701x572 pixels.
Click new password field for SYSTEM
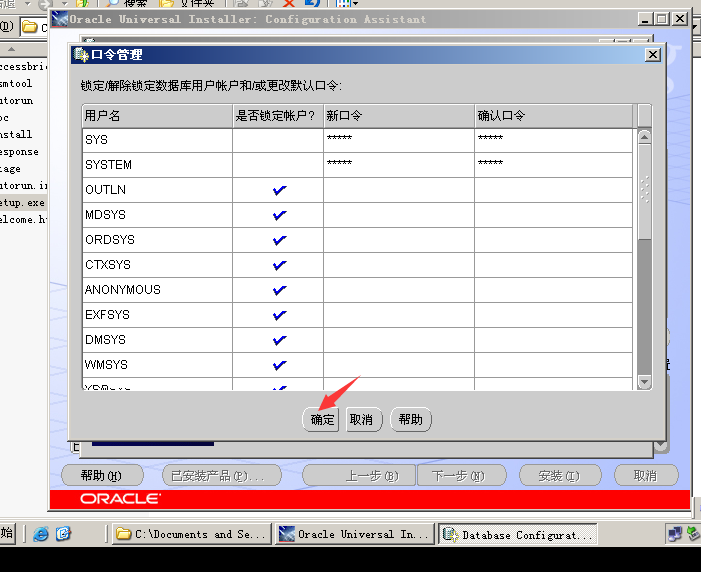tap(399, 165)
